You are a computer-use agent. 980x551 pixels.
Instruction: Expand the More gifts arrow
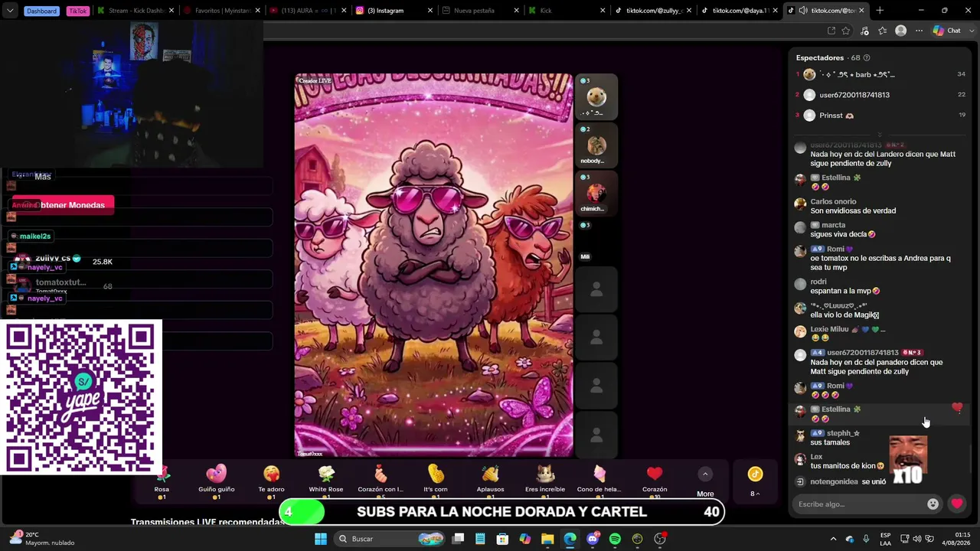[x=705, y=474]
